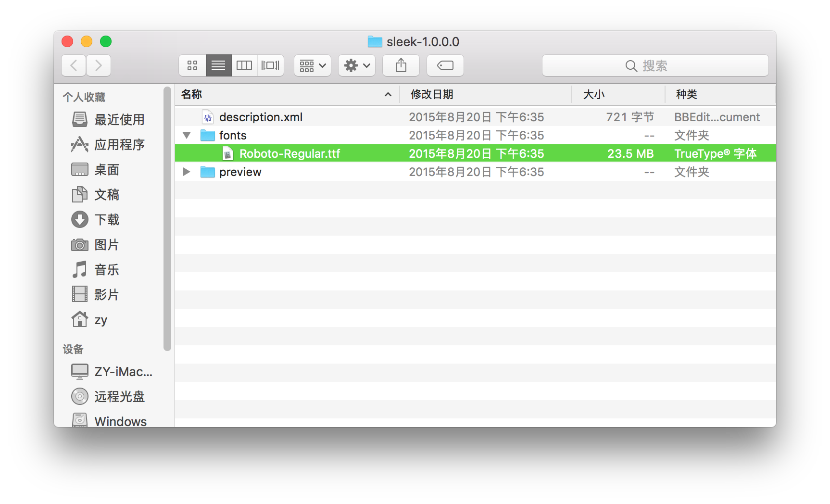Sort by 种类 column header
Screen dimensions: 830x504
coord(720,94)
